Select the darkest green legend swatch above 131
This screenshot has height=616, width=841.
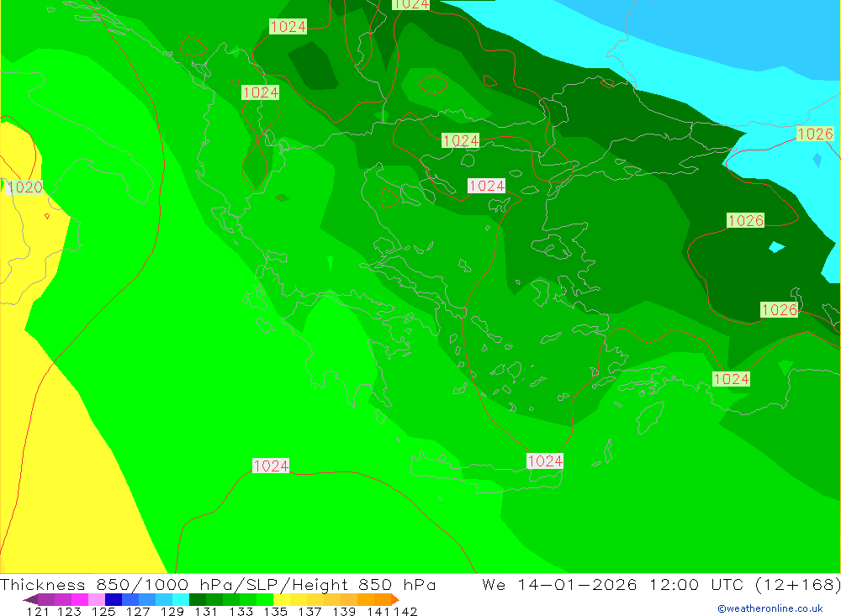[x=198, y=599]
